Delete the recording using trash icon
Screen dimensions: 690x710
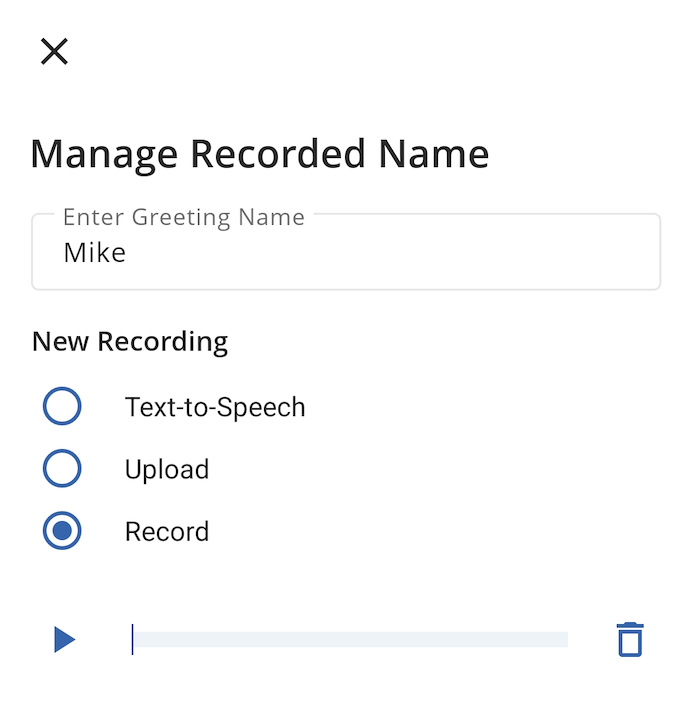630,639
